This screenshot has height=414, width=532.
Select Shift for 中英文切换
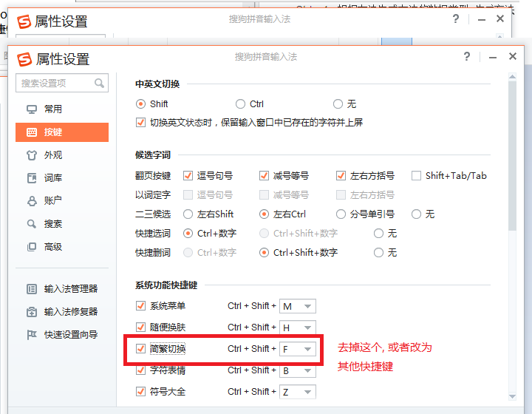point(140,103)
